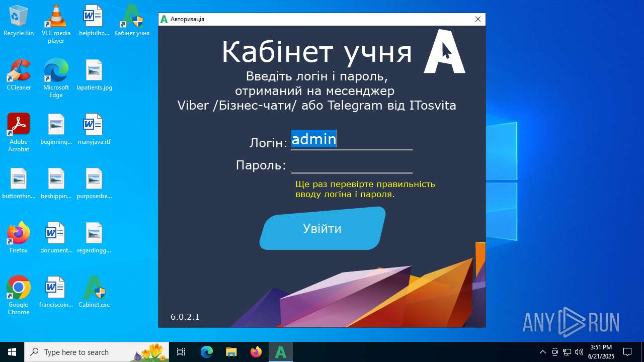The width and height of the screenshot is (644, 362).
Task: Open helpfulho... Word document icon
Action: (94, 21)
